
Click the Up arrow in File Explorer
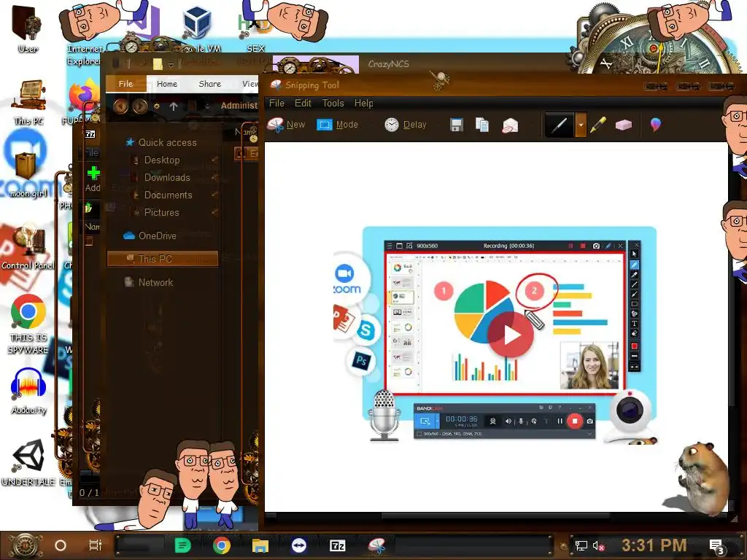[x=174, y=106]
